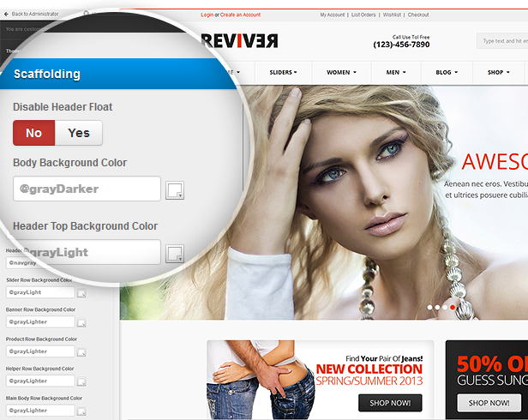Expand the WOMEN navigation dropdown
The image size is (528, 420).
point(342,73)
